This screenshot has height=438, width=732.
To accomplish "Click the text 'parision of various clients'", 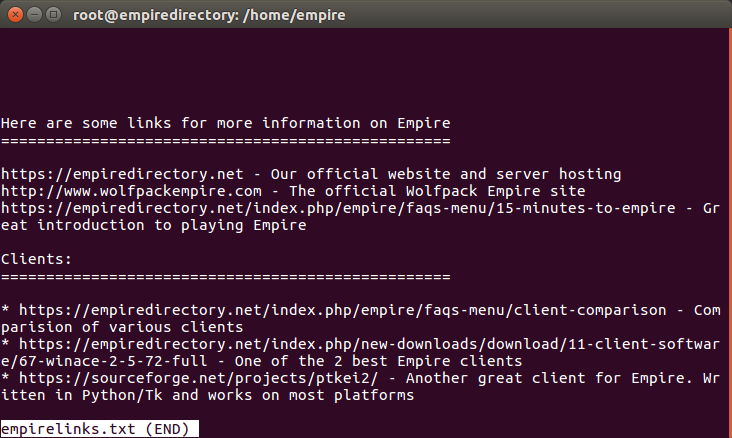I will pyautogui.click(x=122, y=327).
